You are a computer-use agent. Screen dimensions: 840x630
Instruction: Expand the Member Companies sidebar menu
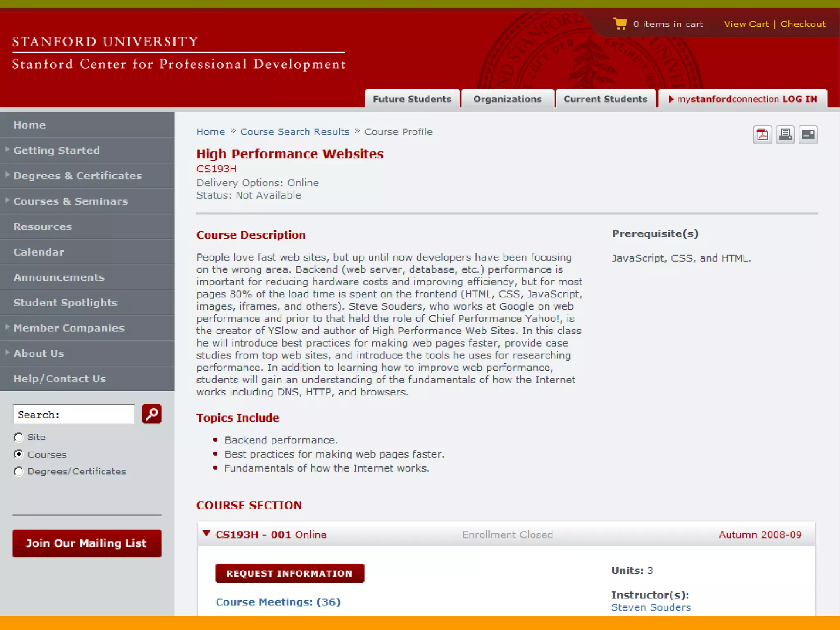[x=7, y=327]
